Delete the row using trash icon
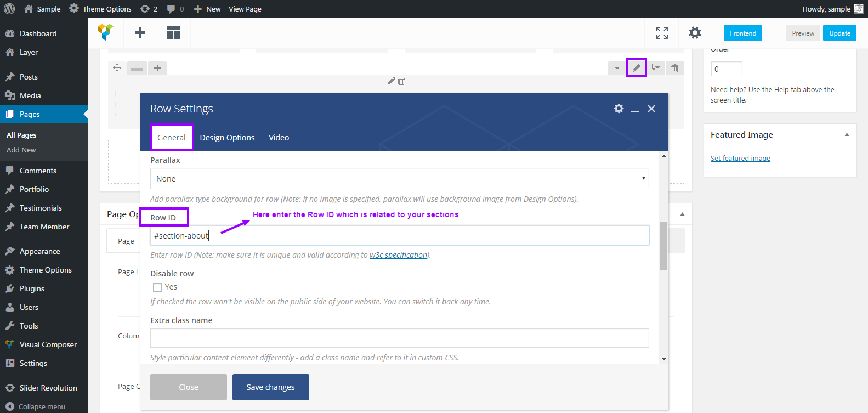The image size is (868, 413). point(675,68)
